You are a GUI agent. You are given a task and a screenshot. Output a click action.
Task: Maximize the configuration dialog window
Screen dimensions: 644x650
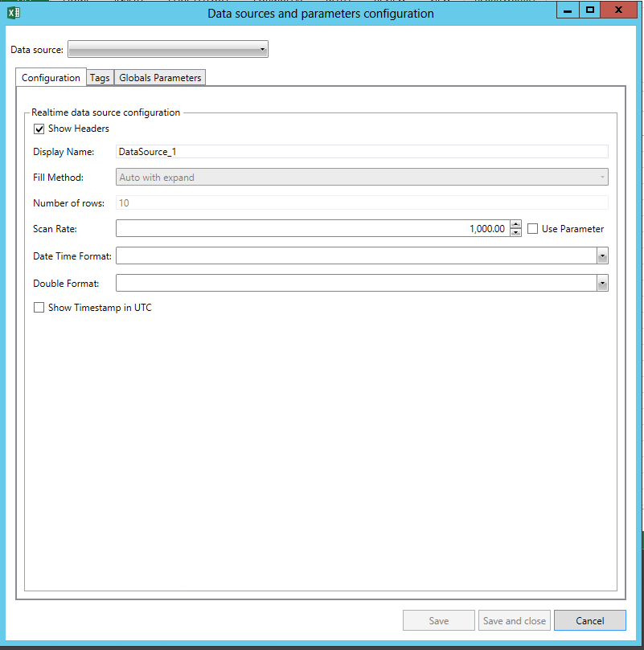pyautogui.click(x=590, y=10)
